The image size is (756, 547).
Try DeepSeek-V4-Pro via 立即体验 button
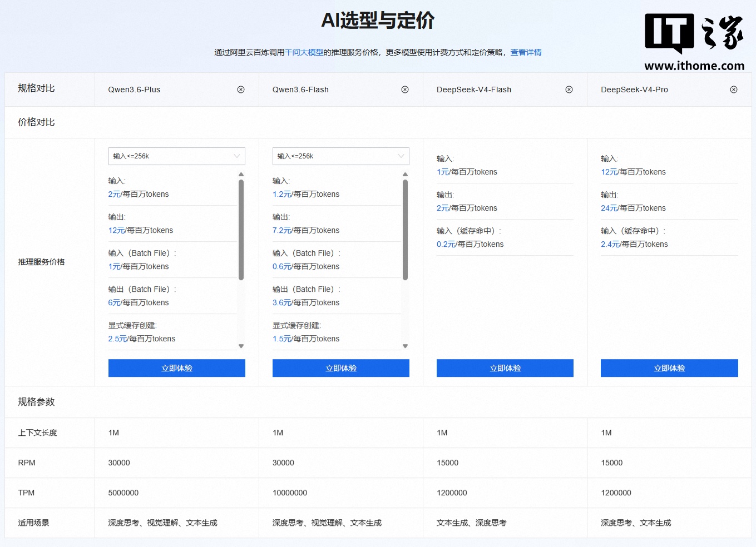tap(669, 368)
